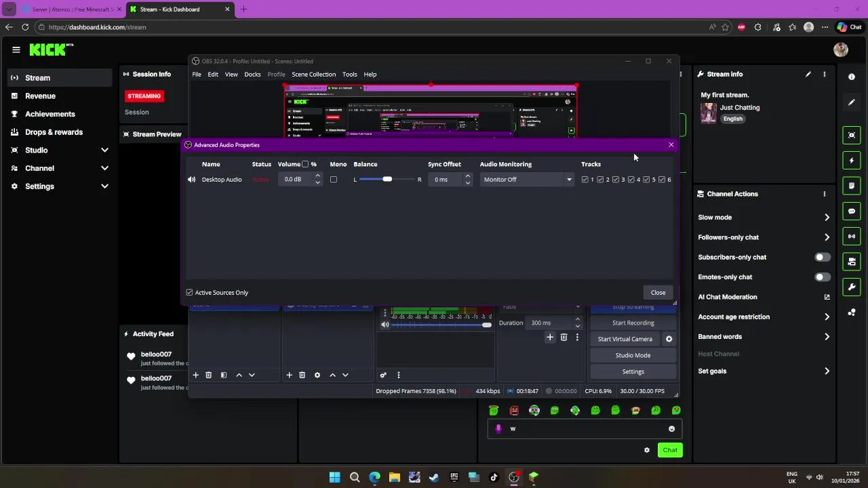Screen dimensions: 868x488
Task: Uncheck track 6 for Desktop Audio
Action: 662,180
